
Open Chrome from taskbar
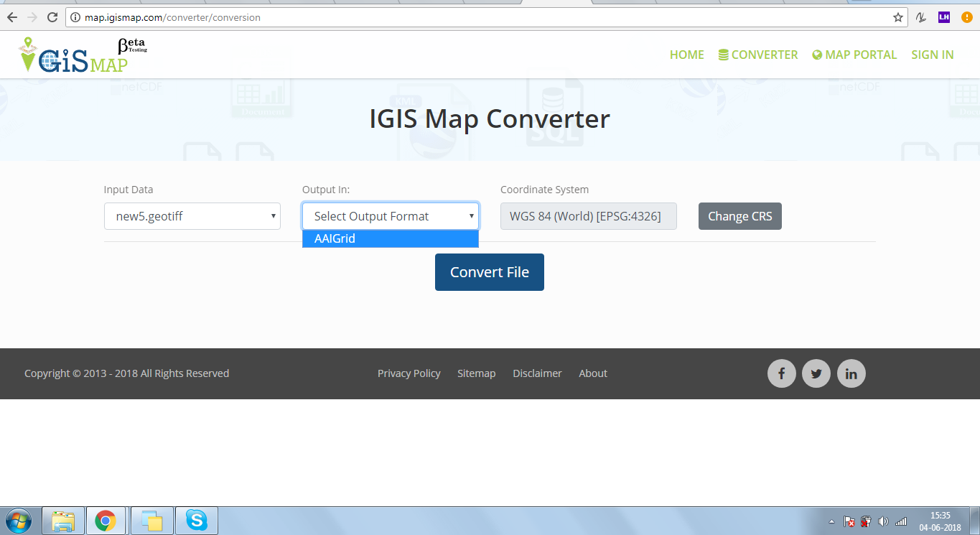pyautogui.click(x=106, y=520)
